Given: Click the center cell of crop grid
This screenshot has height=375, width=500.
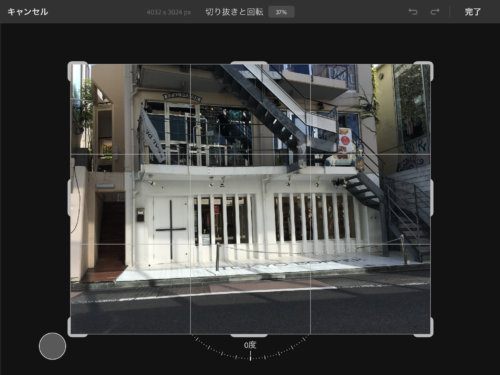Looking at the screenshot, I should click(250, 199).
